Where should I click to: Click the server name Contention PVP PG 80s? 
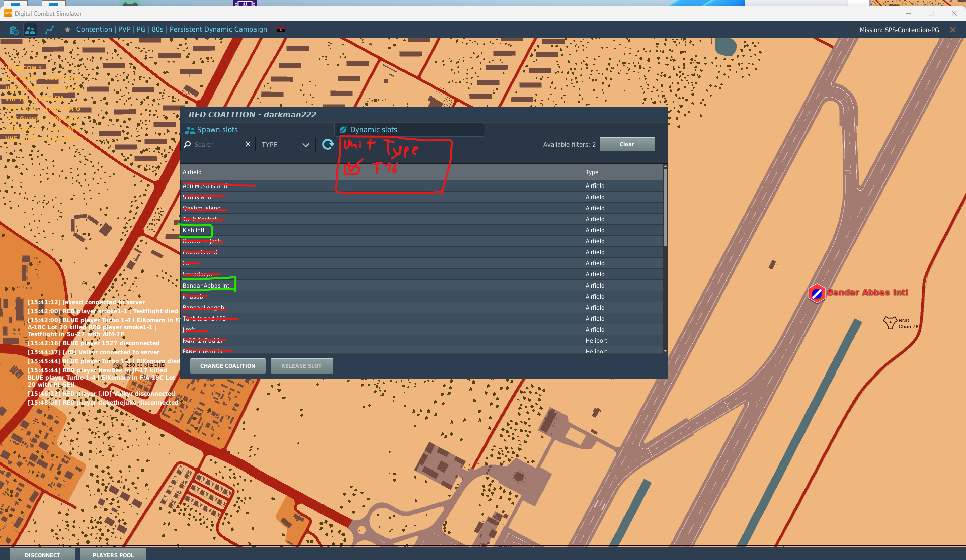(172, 30)
